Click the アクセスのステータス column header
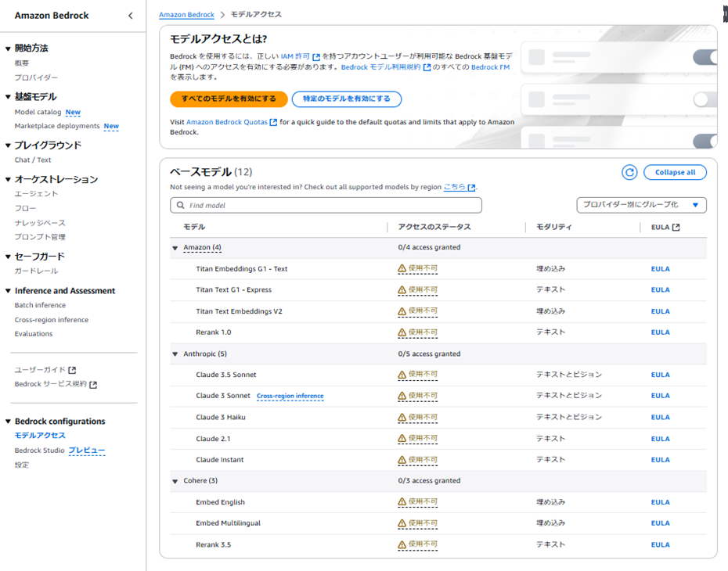Screen dimensions: 728x571 tap(434, 227)
